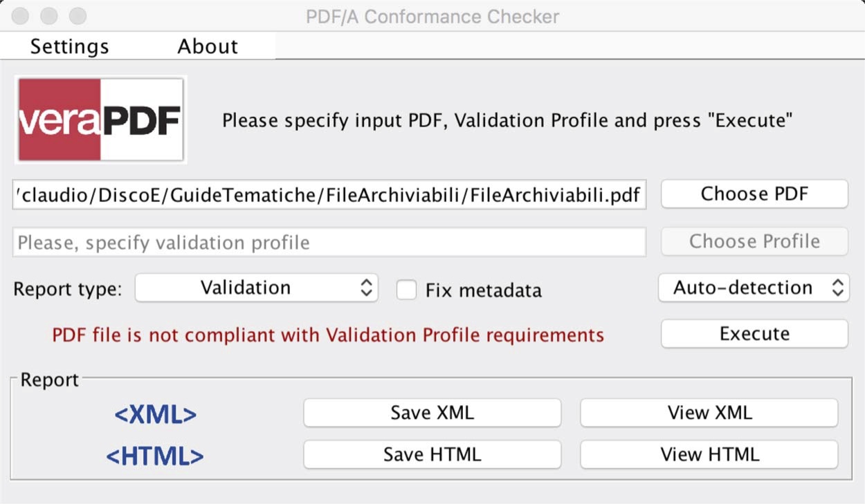Click the red non-compliance status message
This screenshot has height=504, width=865.
pyautogui.click(x=328, y=335)
